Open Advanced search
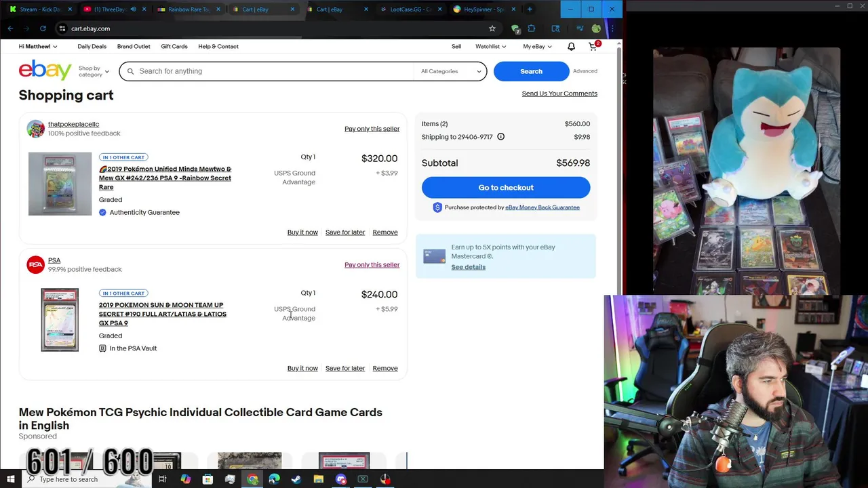 585,71
